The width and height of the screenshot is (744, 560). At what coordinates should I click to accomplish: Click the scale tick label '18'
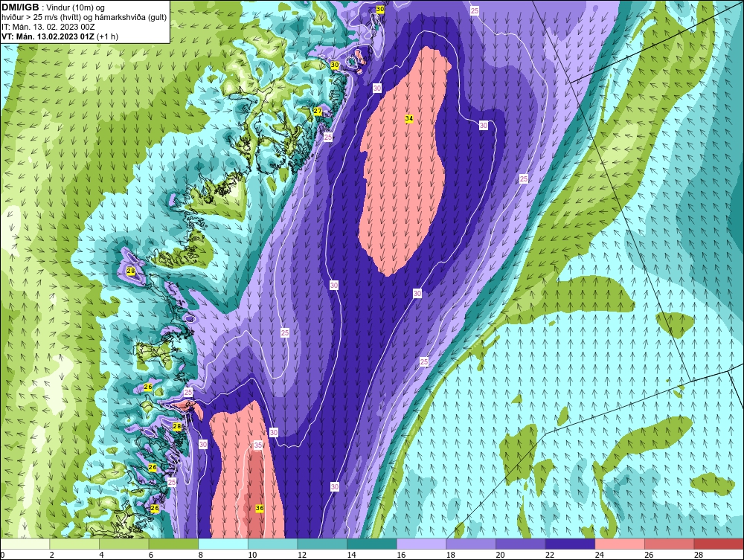click(450, 555)
